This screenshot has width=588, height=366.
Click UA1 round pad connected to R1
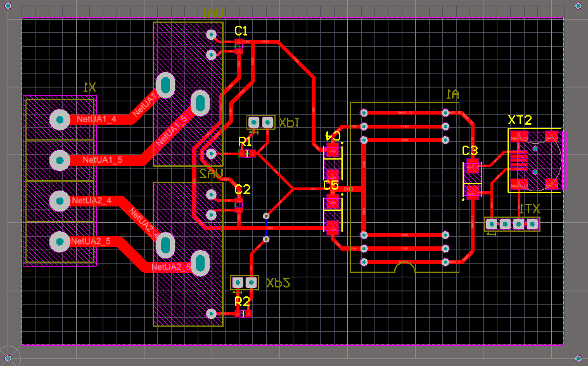(212, 153)
